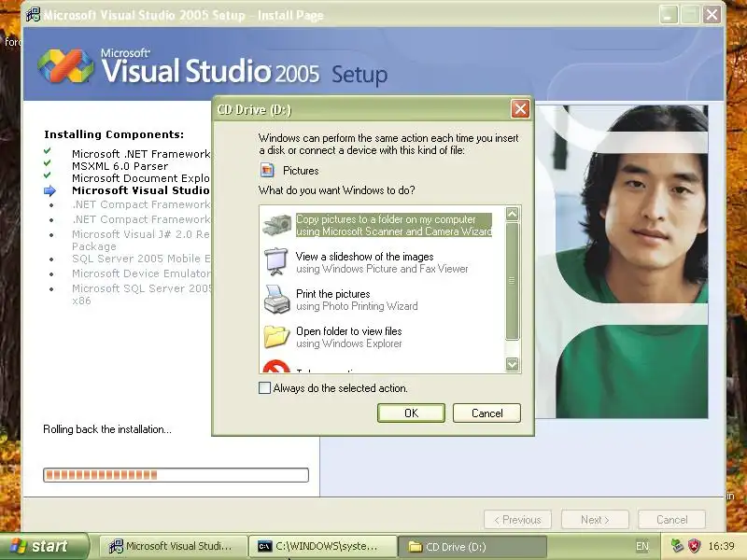Click the green checkmark beside Microsoft .NET Framework

48,151
